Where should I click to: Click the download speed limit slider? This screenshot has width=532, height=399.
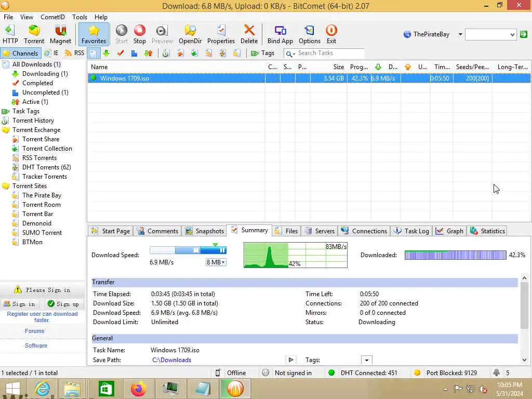coord(188,250)
